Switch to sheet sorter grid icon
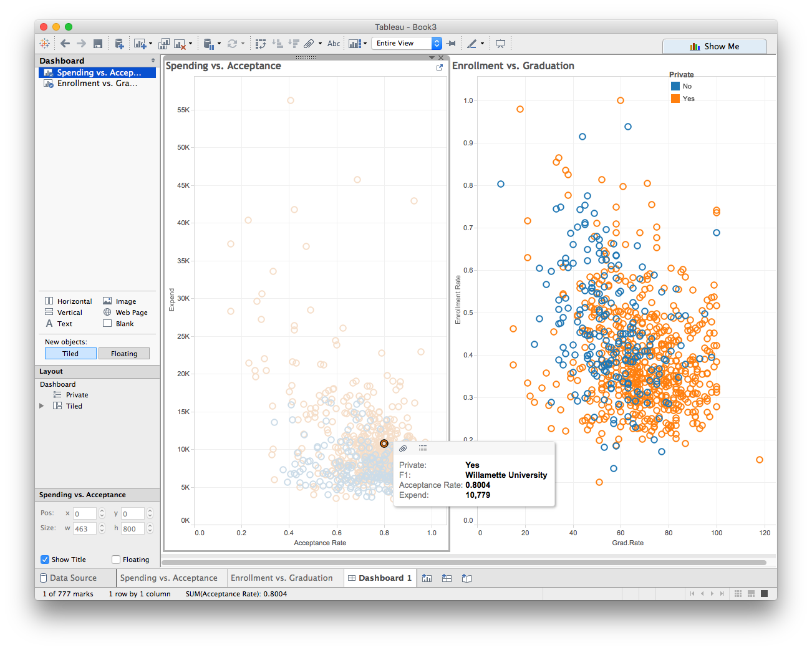 (x=738, y=594)
